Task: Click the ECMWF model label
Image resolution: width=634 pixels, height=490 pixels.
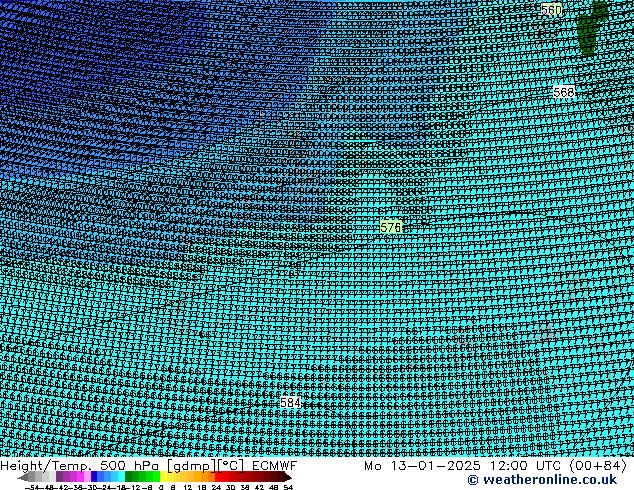Action: (275, 466)
